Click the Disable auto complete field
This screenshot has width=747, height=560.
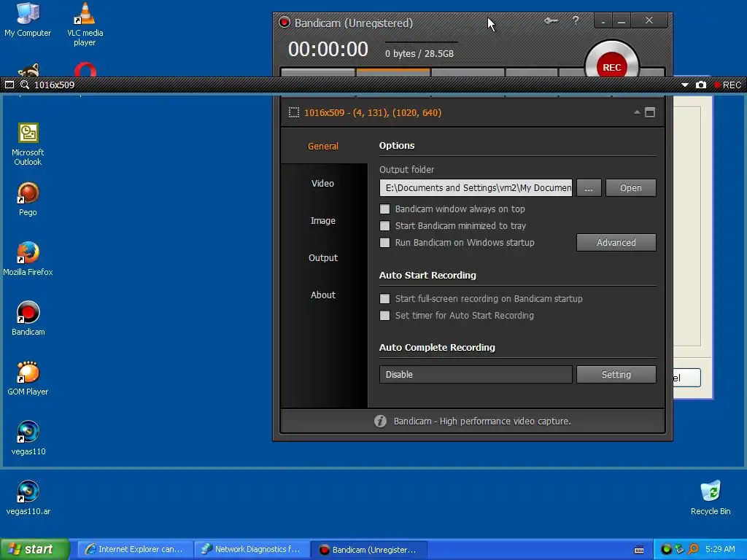pyautogui.click(x=476, y=374)
